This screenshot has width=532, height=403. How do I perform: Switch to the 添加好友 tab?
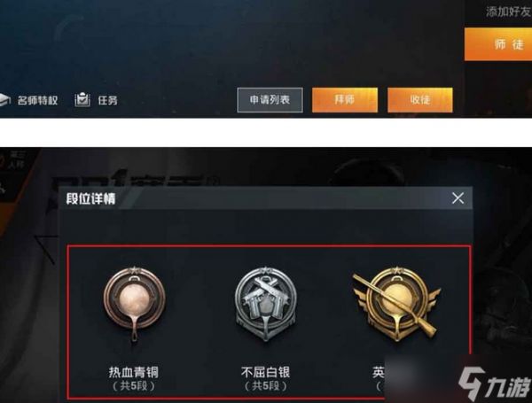click(x=507, y=12)
